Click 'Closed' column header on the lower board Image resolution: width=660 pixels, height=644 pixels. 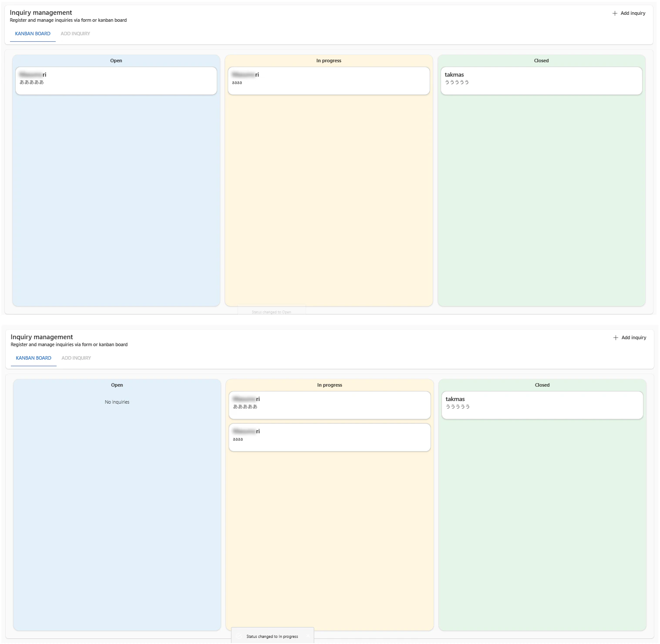[x=542, y=385]
